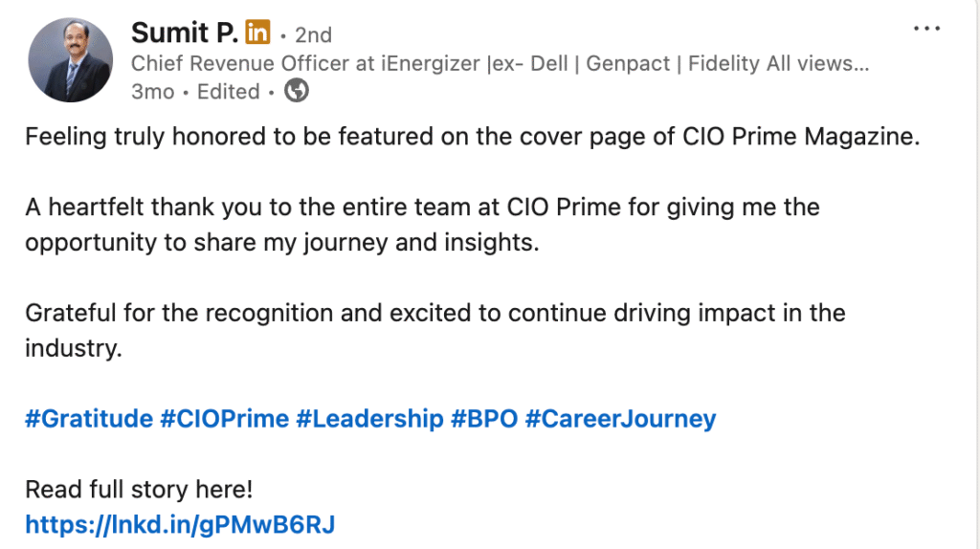Open the three-dot post options menu
980x549 pixels.
[x=926, y=30]
